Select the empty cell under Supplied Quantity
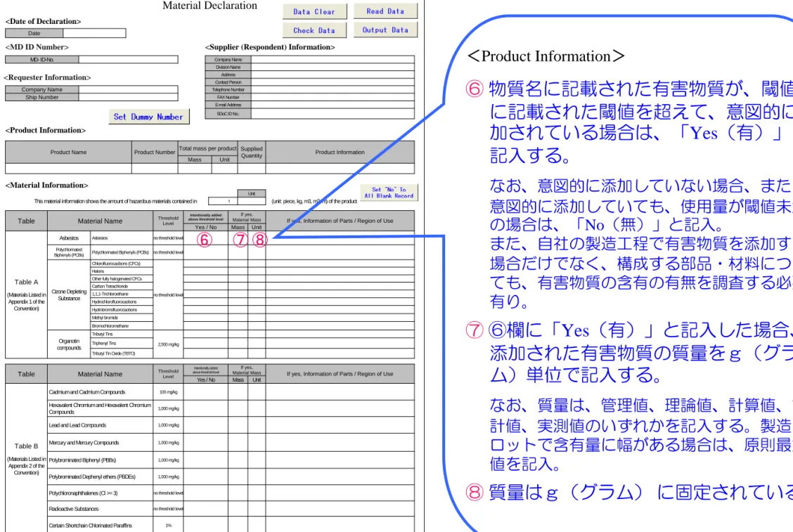Screen dimensions: 793x532 pyautogui.click(x=252, y=169)
